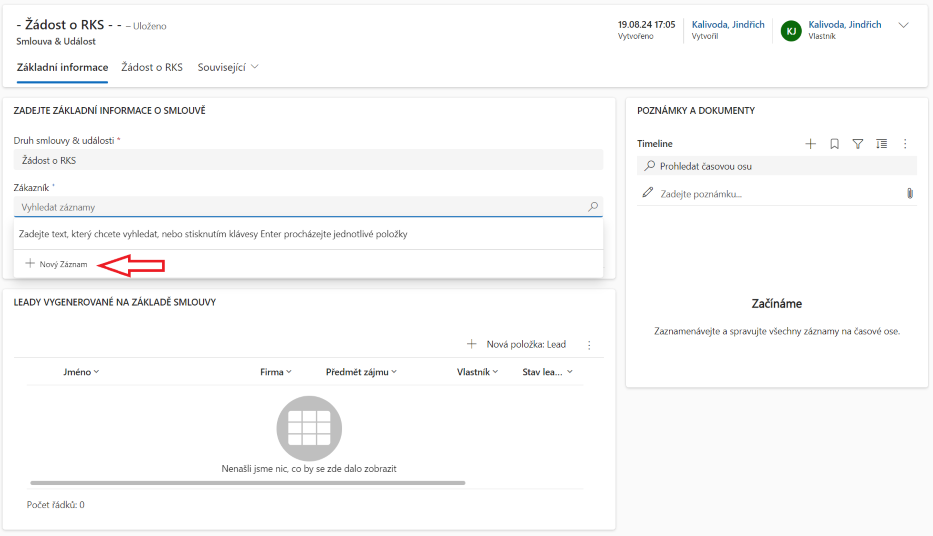The image size is (933, 536).
Task: Open Předmět zájmu column dropdown
Action: (361, 372)
